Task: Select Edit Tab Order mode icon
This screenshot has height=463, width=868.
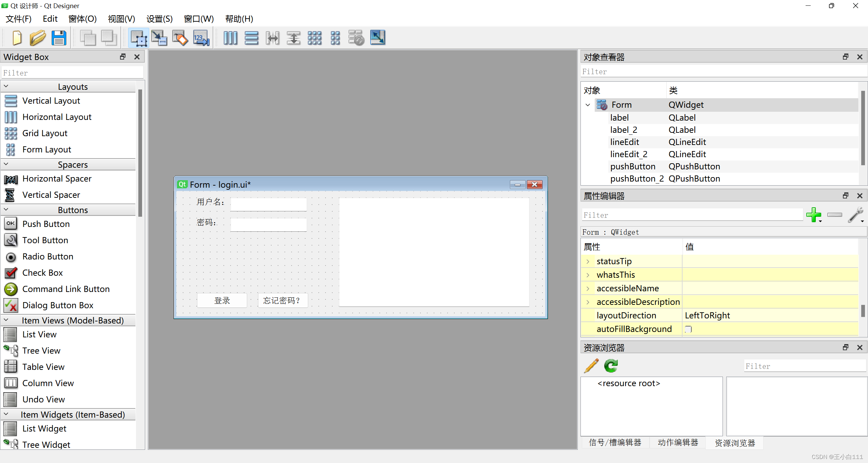Action: [201, 38]
